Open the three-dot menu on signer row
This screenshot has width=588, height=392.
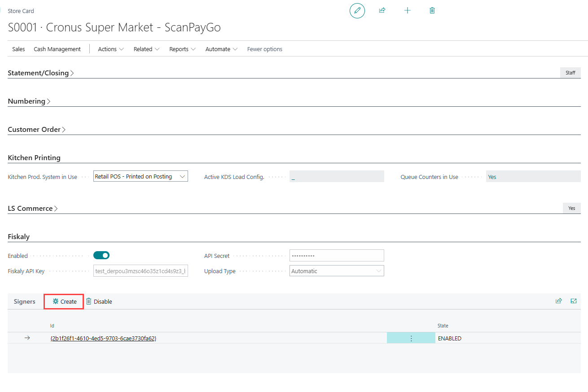pyautogui.click(x=411, y=339)
